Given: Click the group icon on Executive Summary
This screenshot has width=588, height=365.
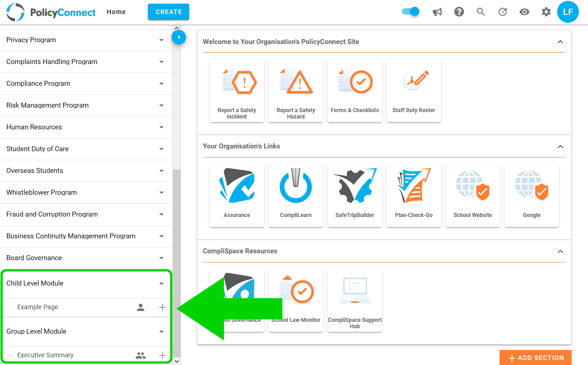Looking at the screenshot, I should [x=141, y=355].
